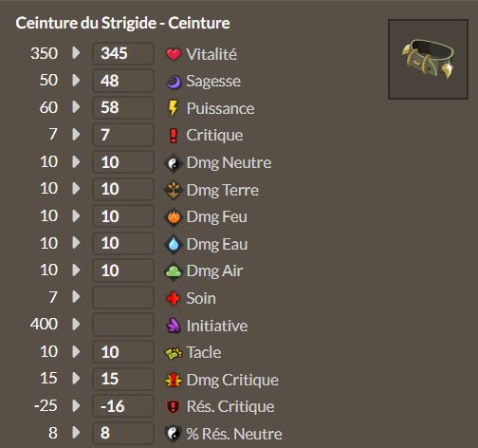The height and width of the screenshot is (448, 478).
Task: Focus the empty Initiative value field
Action: click(123, 325)
